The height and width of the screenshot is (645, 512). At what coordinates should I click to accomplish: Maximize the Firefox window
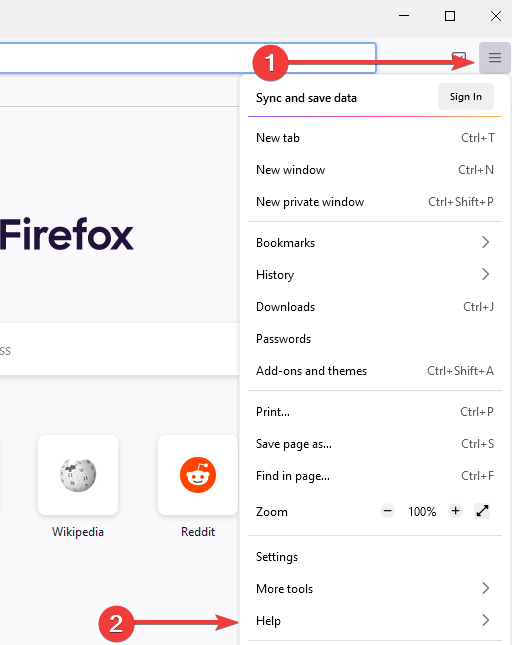(x=450, y=16)
